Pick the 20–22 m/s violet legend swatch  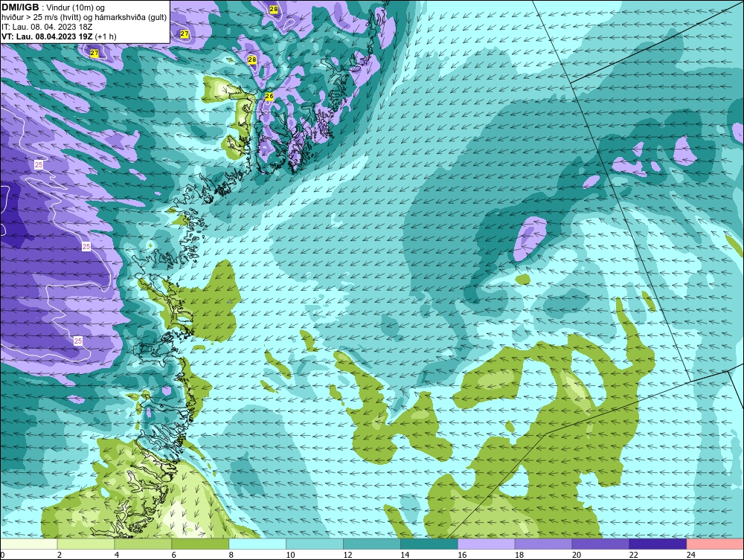coord(600,544)
